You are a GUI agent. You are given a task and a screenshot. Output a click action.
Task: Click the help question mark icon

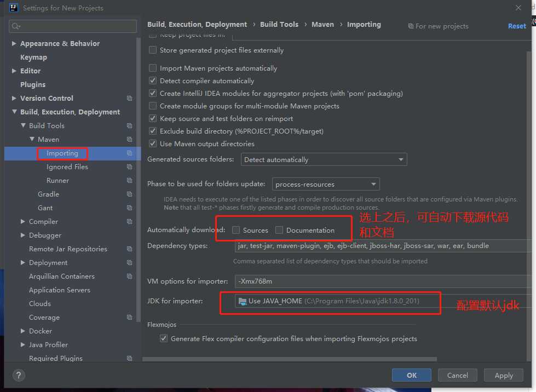(19, 375)
